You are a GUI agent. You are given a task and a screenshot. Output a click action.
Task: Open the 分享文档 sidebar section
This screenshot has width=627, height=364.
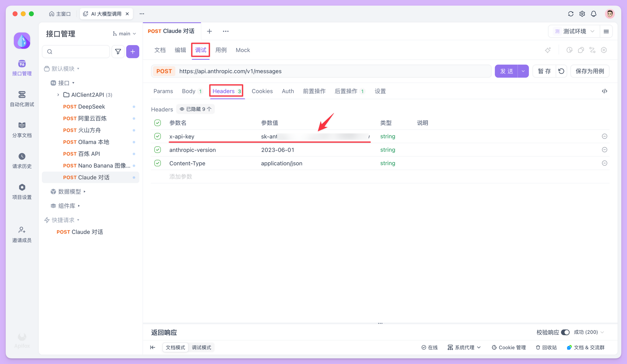[22, 129]
